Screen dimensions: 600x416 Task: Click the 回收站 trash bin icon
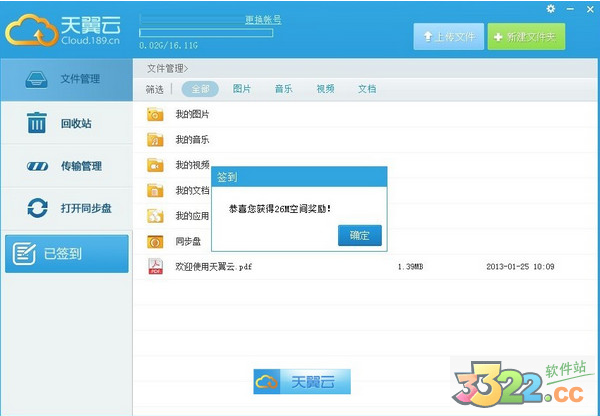coord(37,122)
